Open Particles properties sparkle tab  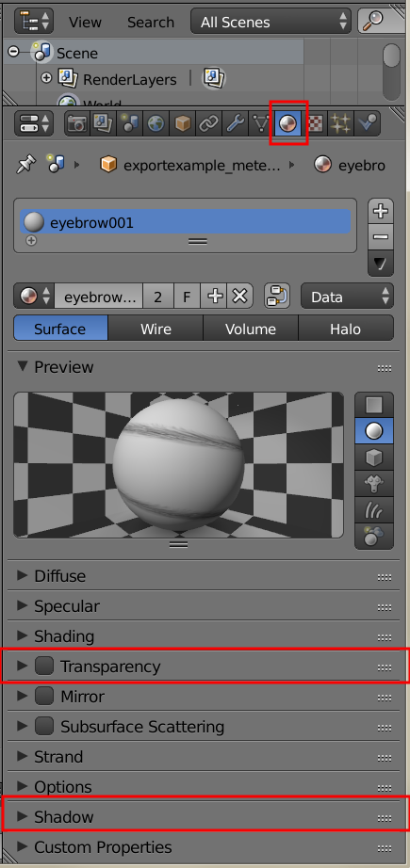[341, 123]
